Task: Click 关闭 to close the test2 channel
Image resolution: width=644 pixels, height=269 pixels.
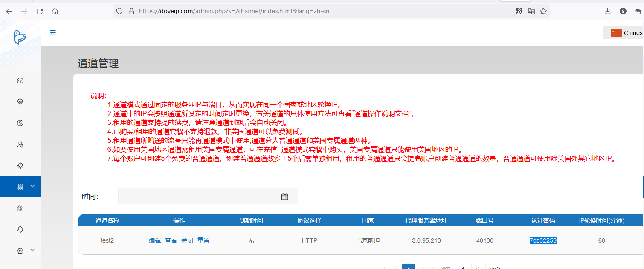Action: coord(187,240)
